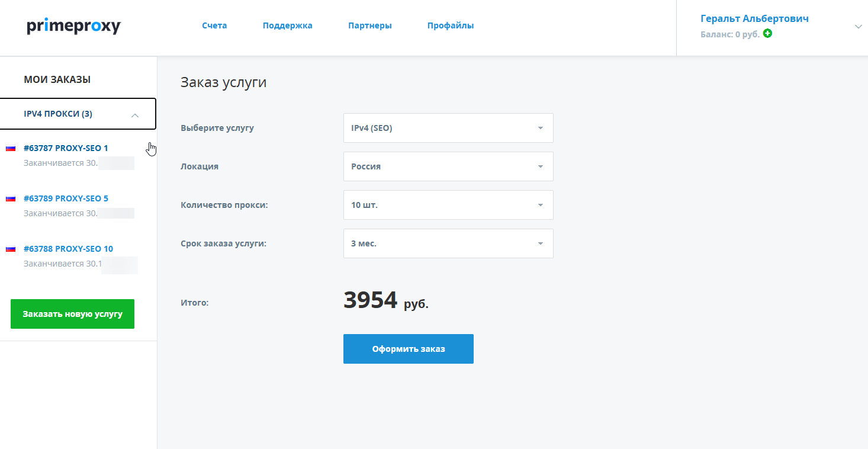
Task: Open the Количество прокси dropdown showing 10 шт.
Action: (x=448, y=205)
